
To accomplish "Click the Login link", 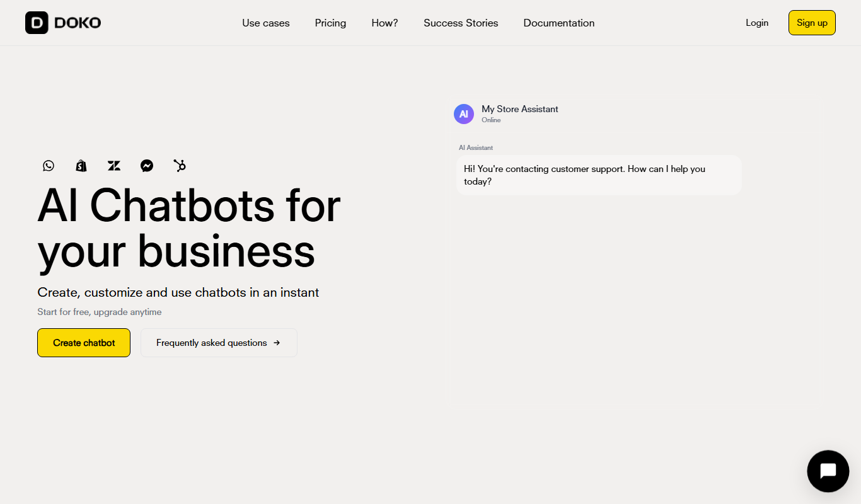I will click(757, 23).
